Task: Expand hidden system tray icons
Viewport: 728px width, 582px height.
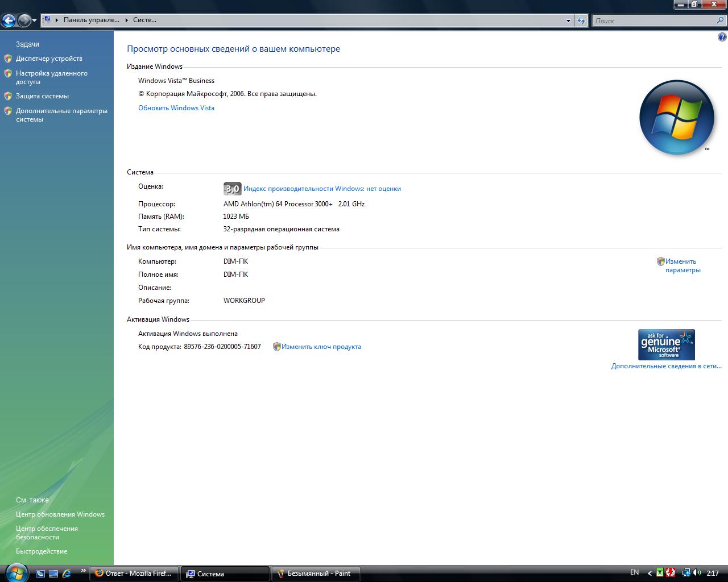Action: pos(650,573)
